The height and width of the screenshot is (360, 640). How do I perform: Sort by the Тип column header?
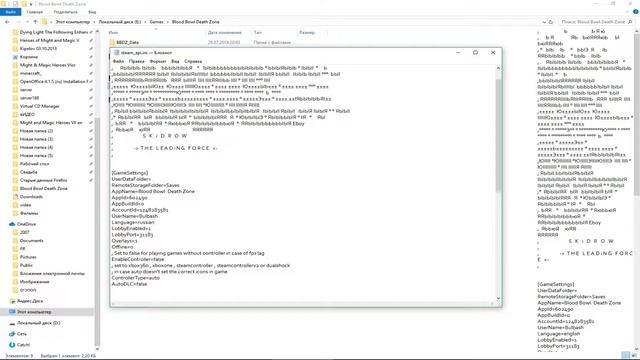258,32
